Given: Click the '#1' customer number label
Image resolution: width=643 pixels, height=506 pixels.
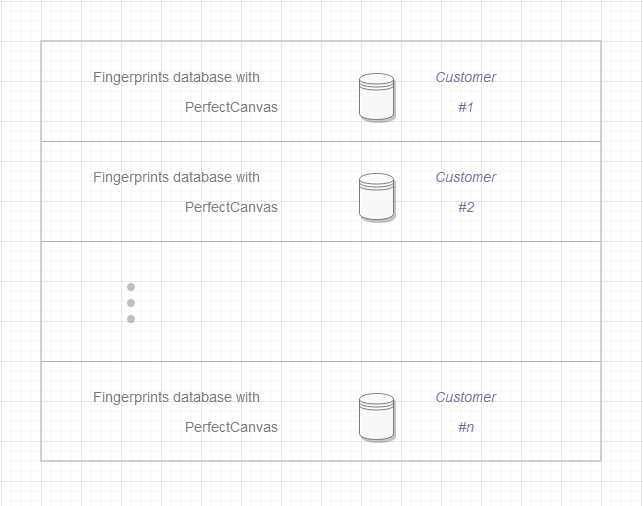Looking at the screenshot, I should click(466, 107).
